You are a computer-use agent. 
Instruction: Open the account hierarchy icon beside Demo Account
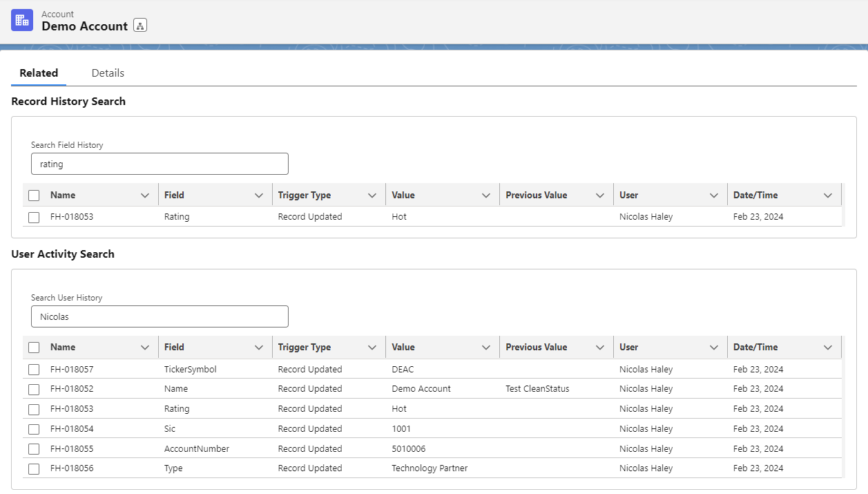[x=140, y=26]
